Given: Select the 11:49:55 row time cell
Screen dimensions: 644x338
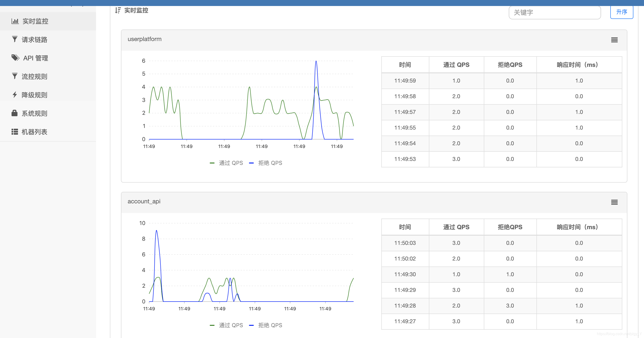Looking at the screenshot, I should [405, 128].
